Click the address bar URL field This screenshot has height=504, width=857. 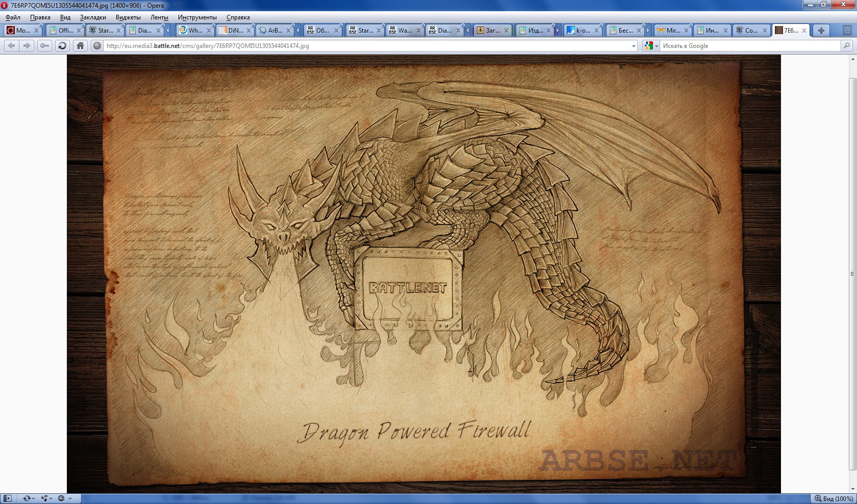tap(366, 46)
